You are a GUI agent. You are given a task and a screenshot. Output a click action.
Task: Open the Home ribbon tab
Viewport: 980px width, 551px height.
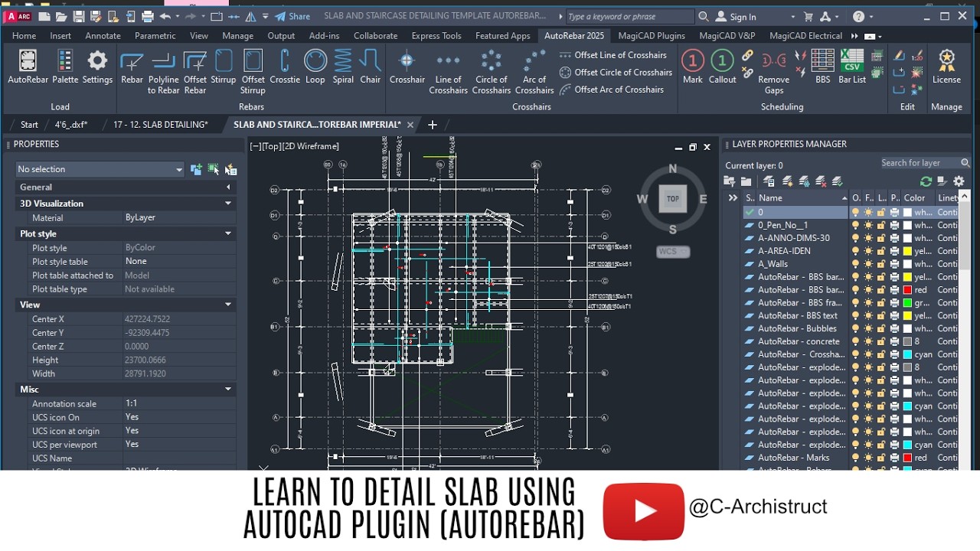coord(24,35)
